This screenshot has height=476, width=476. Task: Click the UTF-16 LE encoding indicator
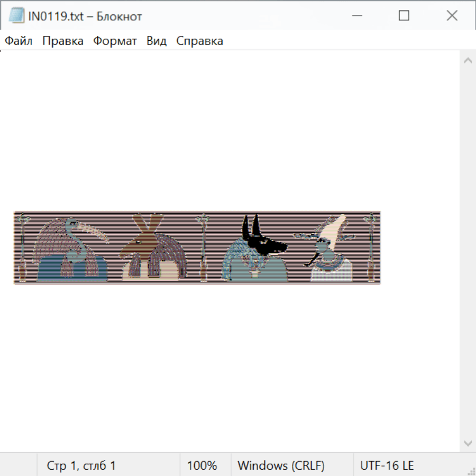pos(387,466)
